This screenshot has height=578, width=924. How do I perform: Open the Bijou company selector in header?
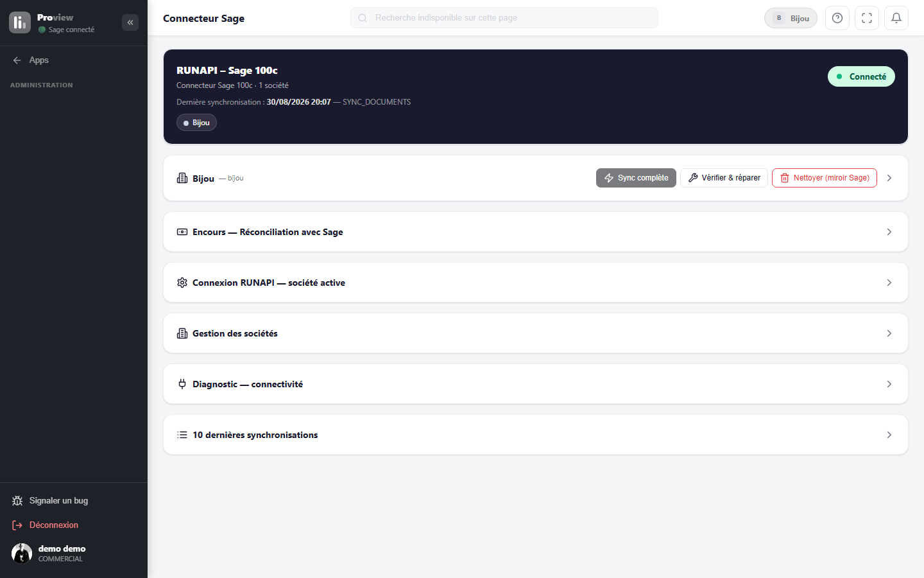coord(791,18)
